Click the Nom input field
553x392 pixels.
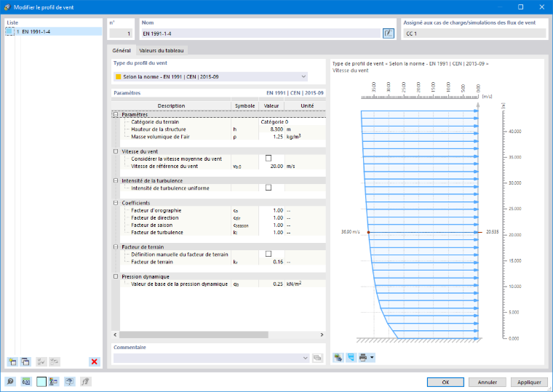[261, 33]
